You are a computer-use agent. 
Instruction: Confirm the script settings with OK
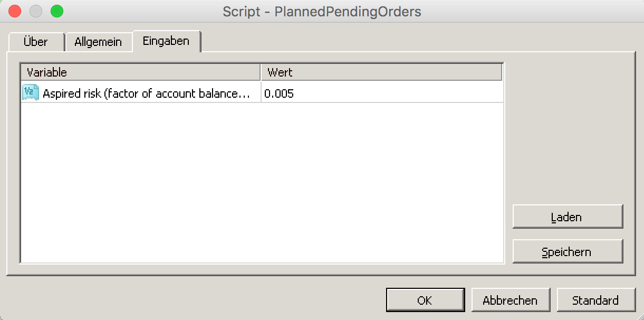tap(425, 300)
